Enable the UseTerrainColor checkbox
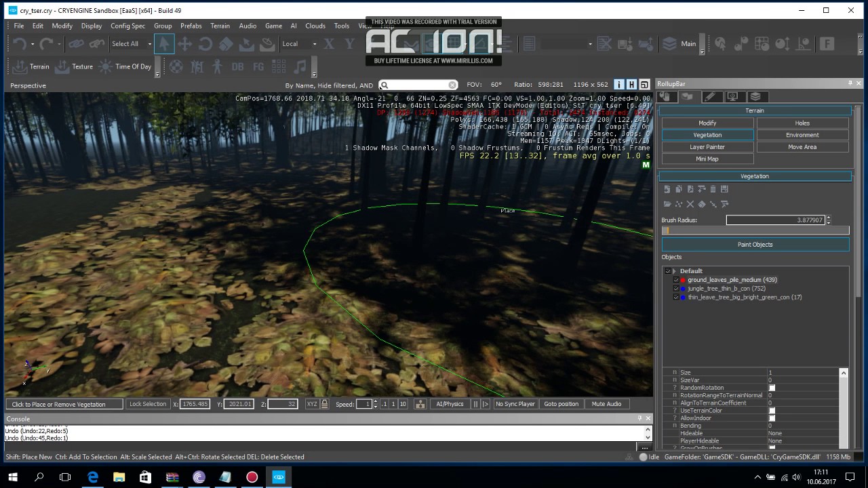Screen dimensions: 868x488 pyautogui.click(x=772, y=411)
